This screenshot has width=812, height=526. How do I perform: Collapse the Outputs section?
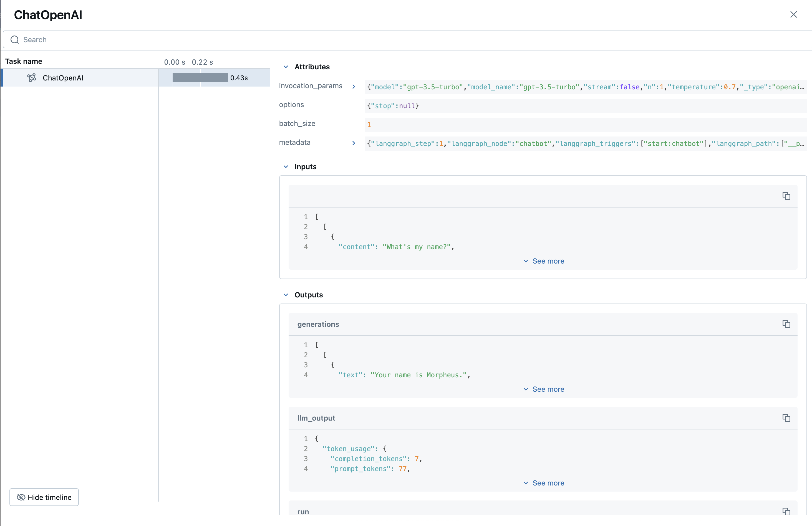pyautogui.click(x=286, y=295)
